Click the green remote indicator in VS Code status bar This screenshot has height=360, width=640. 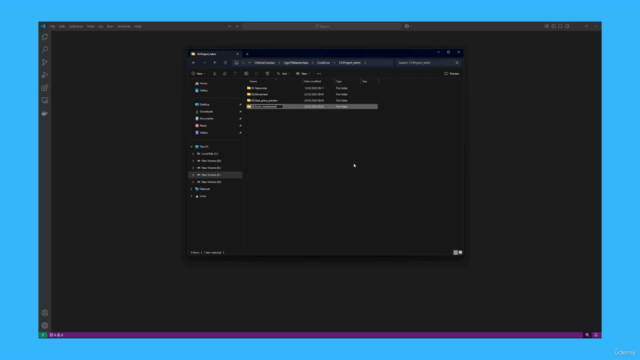pos(43,335)
